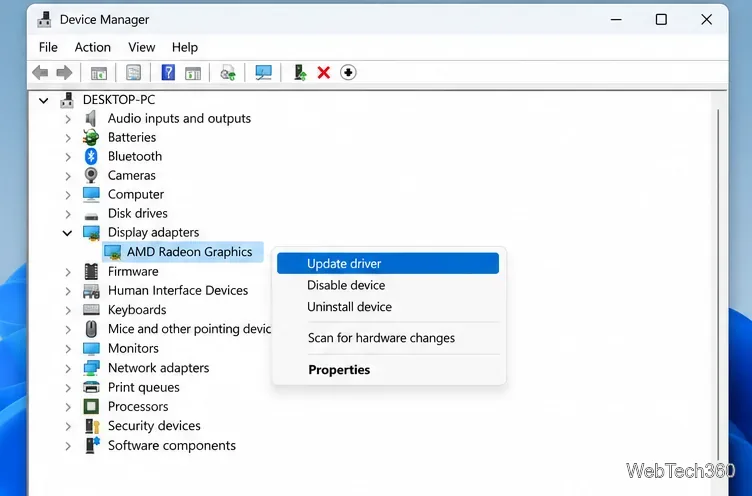
Task: Select the Security devices label
Action: click(154, 426)
